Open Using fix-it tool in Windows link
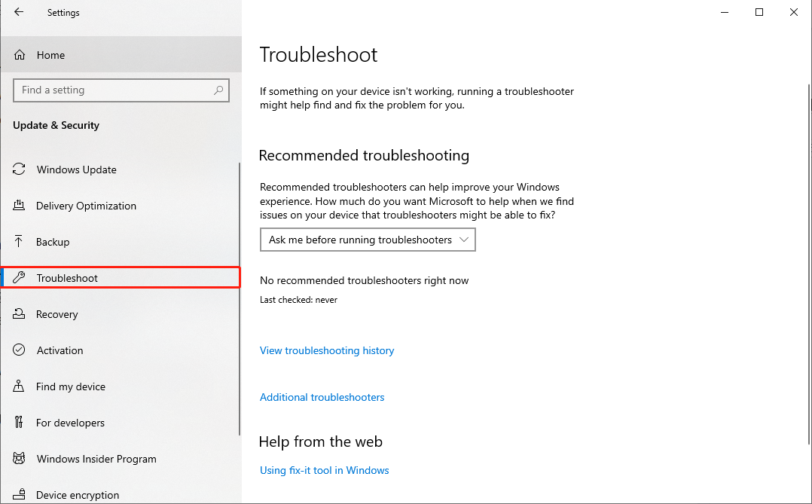 [x=324, y=470]
